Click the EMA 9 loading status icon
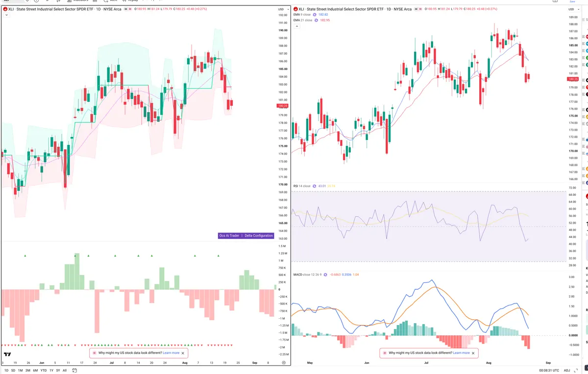Viewport: 588px width, 374px height. click(316, 15)
